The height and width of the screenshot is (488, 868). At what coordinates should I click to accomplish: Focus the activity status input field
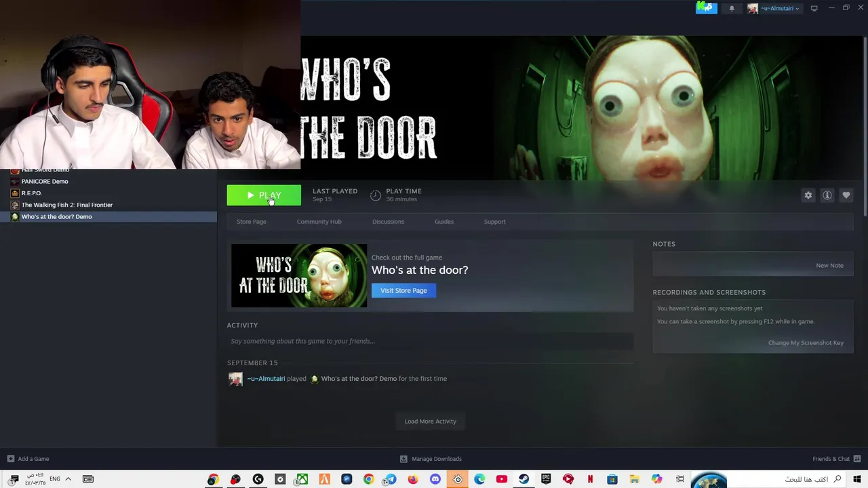[430, 341]
